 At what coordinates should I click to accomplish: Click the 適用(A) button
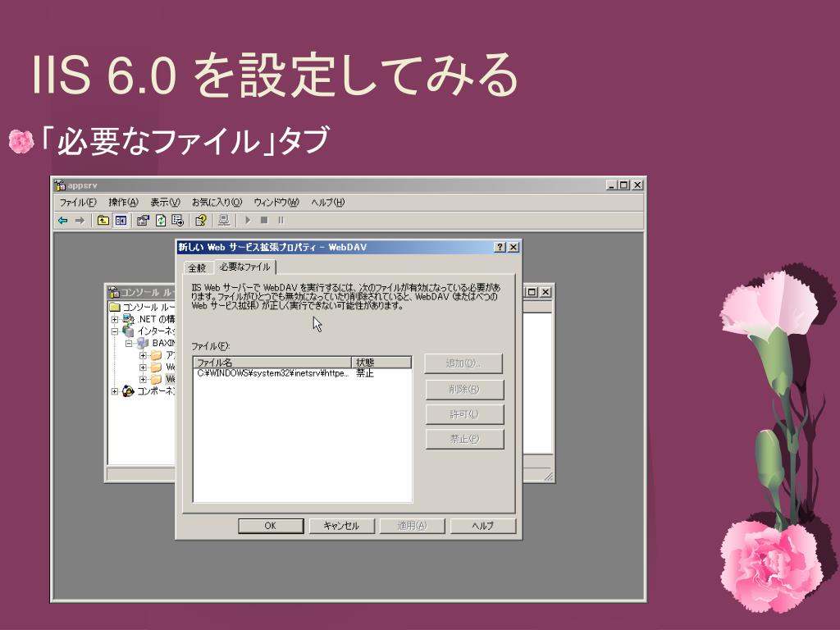(x=412, y=526)
